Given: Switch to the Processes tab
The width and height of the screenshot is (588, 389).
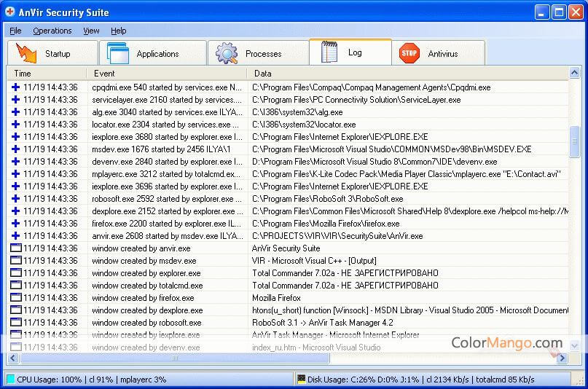Looking at the screenshot, I should click(258, 53).
